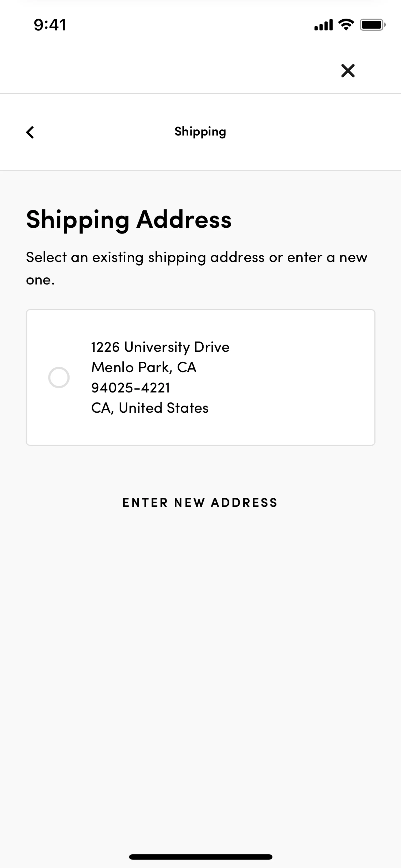Image resolution: width=401 pixels, height=868 pixels.
Task: Close the checkout with the X icon
Action: point(348,71)
